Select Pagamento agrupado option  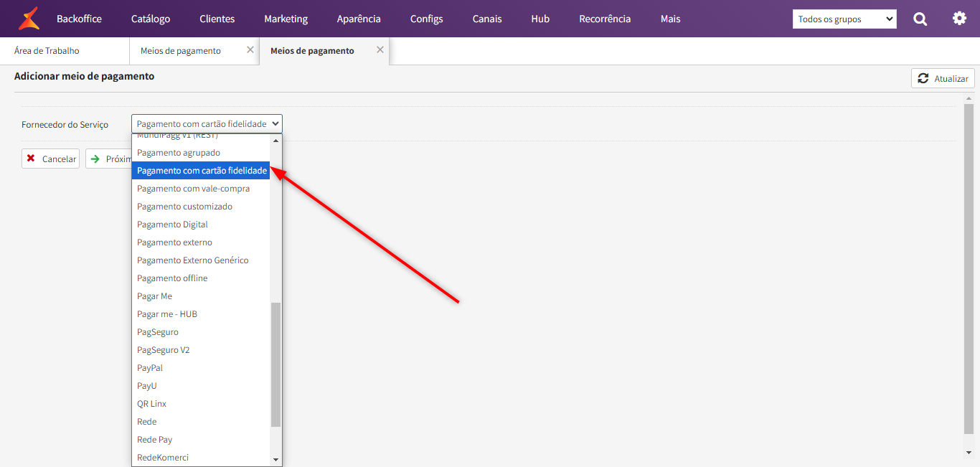(x=201, y=153)
